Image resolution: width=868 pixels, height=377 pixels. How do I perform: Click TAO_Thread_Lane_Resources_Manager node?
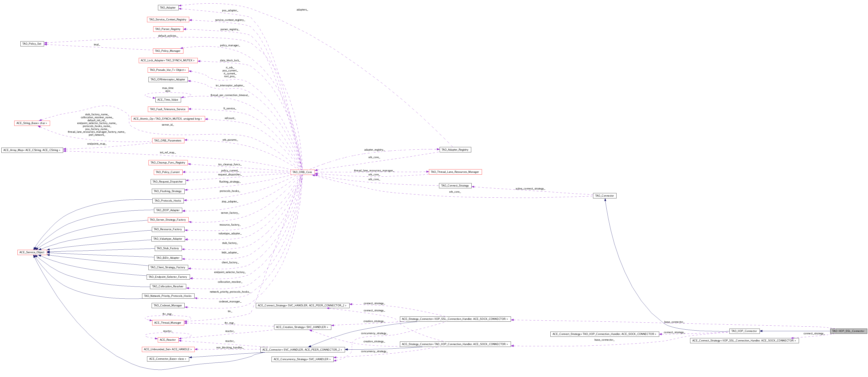tap(455, 172)
